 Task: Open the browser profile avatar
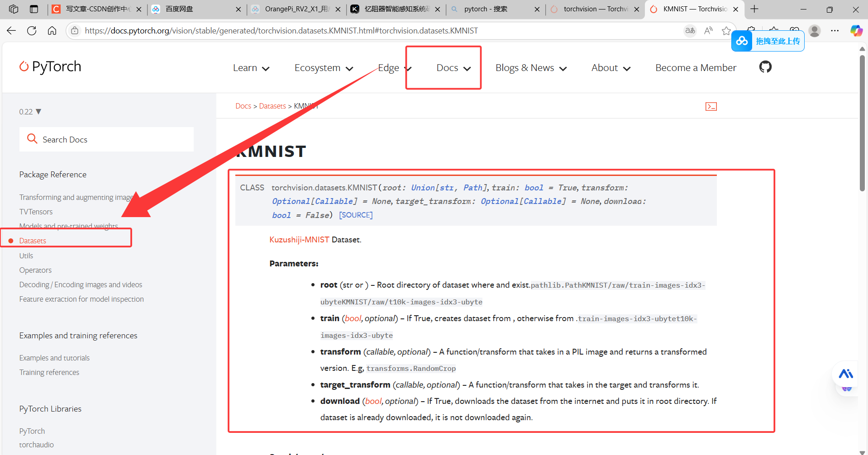[x=815, y=31]
